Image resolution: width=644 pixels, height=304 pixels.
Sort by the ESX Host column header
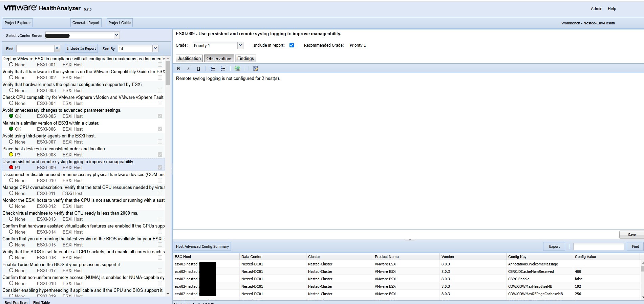(x=206, y=257)
